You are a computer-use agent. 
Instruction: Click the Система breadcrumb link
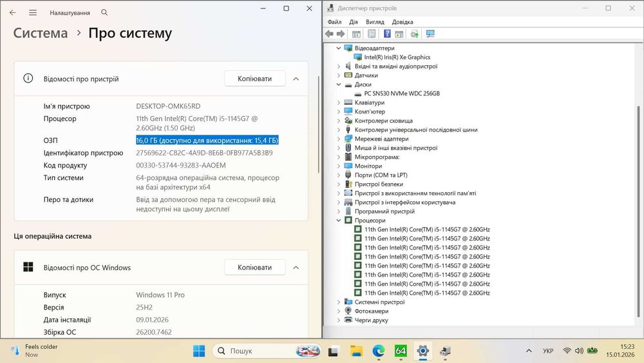[40, 33]
